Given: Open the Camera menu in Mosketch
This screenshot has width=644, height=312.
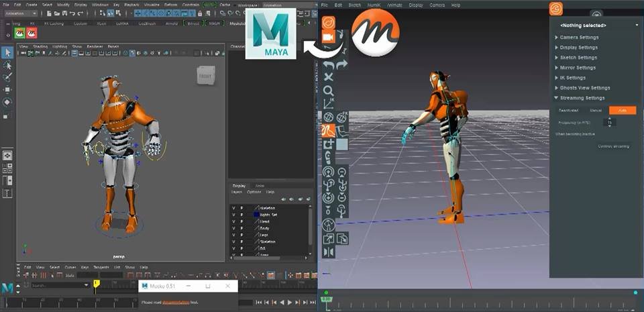Looking at the screenshot, I should pyautogui.click(x=437, y=5).
